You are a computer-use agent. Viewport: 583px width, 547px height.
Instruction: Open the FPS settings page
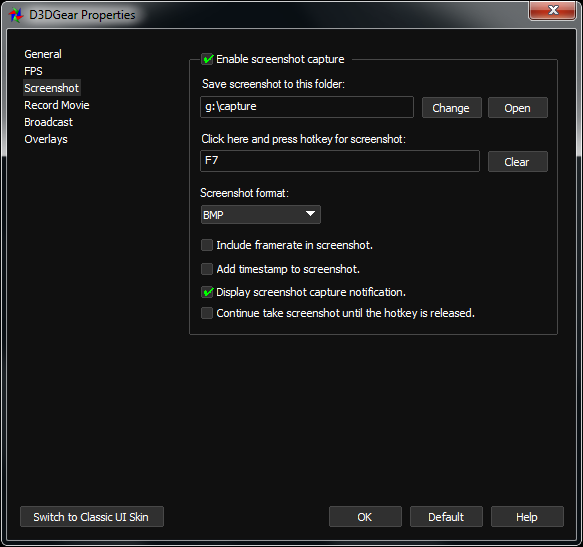point(33,71)
